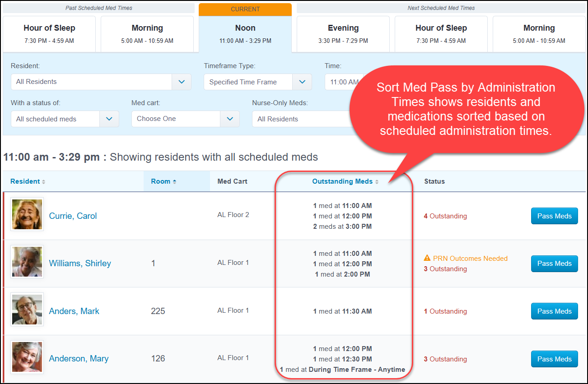Click the All scheduled meds field
This screenshot has width=588, height=384.
pyautogui.click(x=55, y=119)
